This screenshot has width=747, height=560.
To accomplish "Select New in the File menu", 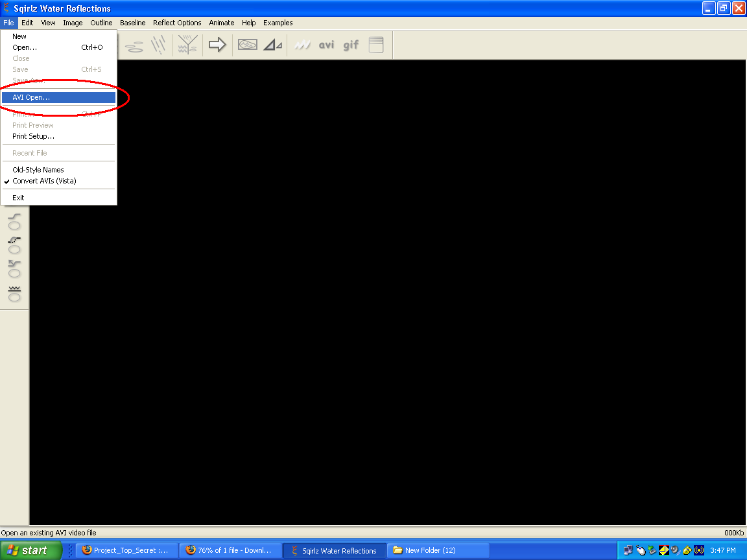I will point(58,36).
